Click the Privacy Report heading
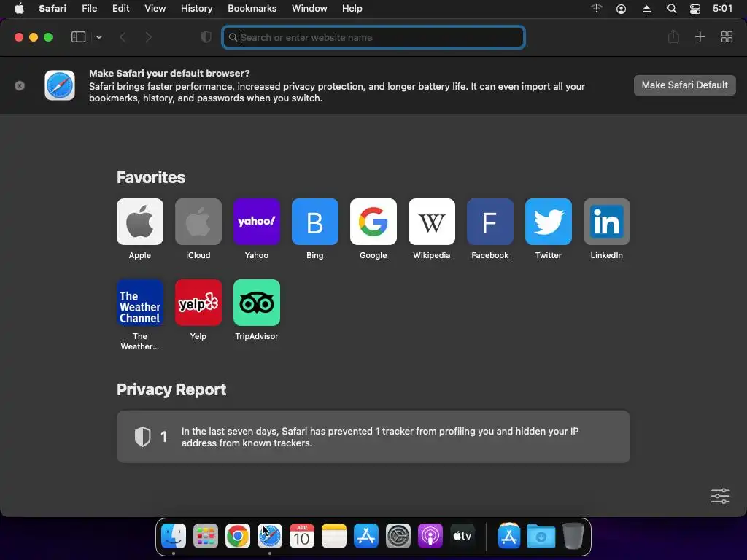The image size is (747, 560). (171, 389)
